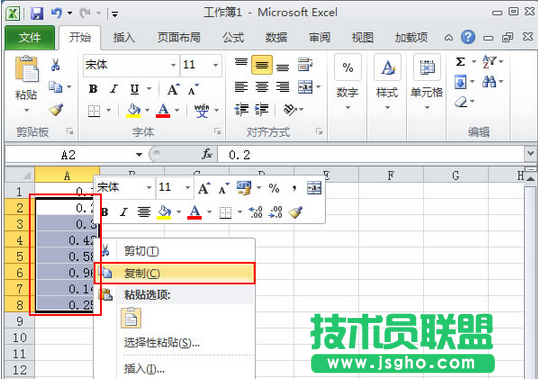Toggle Bold in the ribbon font group
538x379 pixels.
point(93,90)
